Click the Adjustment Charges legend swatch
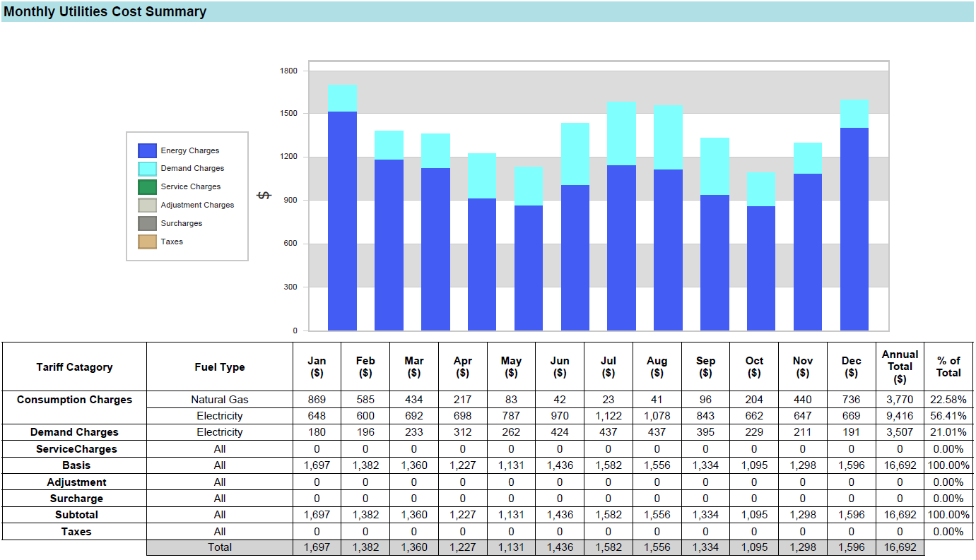 tap(147, 205)
